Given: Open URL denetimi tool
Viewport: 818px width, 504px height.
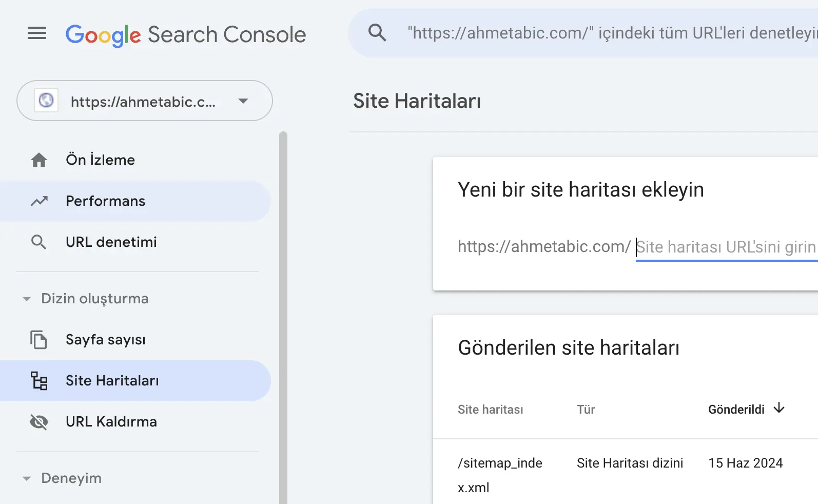Looking at the screenshot, I should click(x=135, y=242).
